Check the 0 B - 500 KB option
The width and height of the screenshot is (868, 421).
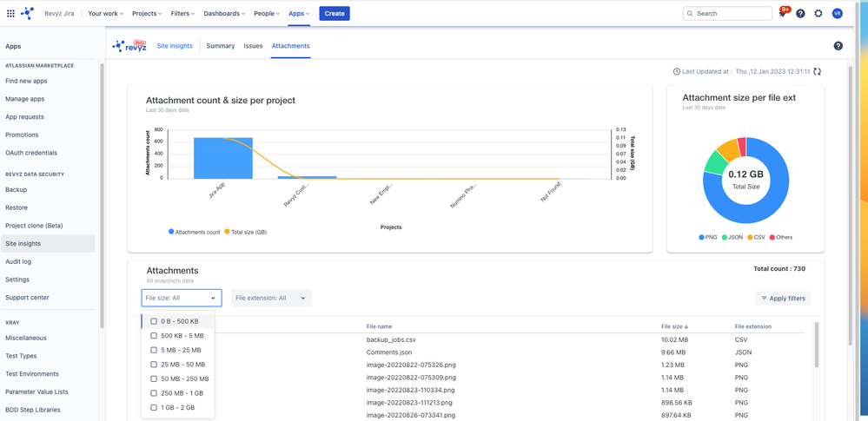coord(154,321)
